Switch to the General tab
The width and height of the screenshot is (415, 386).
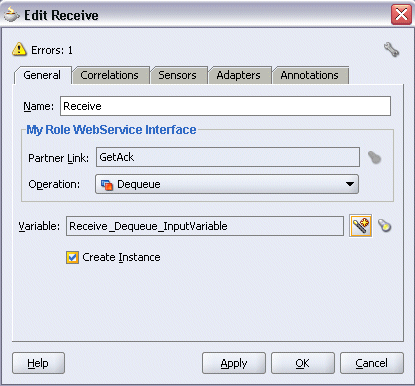coord(42,75)
